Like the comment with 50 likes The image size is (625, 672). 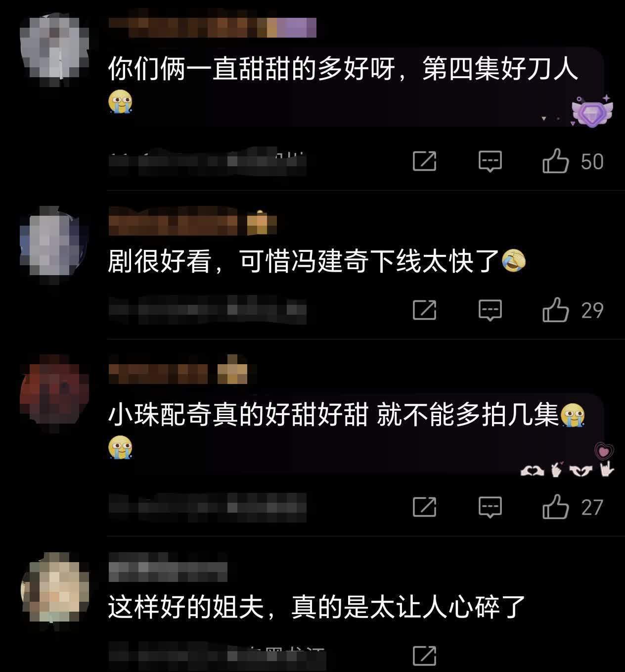tap(556, 161)
